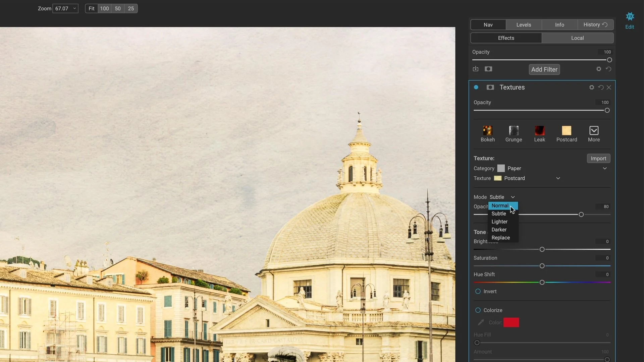Enable the Colorize option
This screenshot has width=644, height=362.
click(478, 310)
